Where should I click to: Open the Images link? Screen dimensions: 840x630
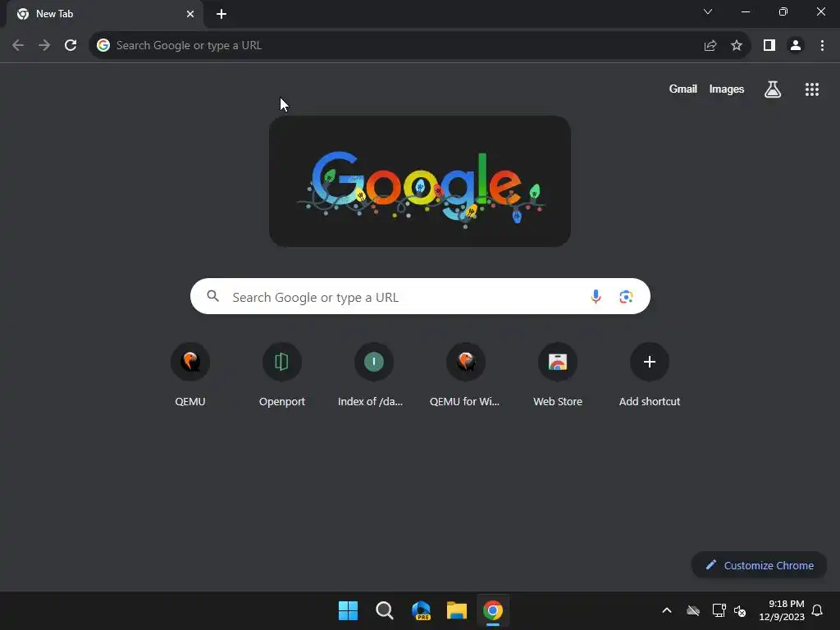click(x=727, y=89)
